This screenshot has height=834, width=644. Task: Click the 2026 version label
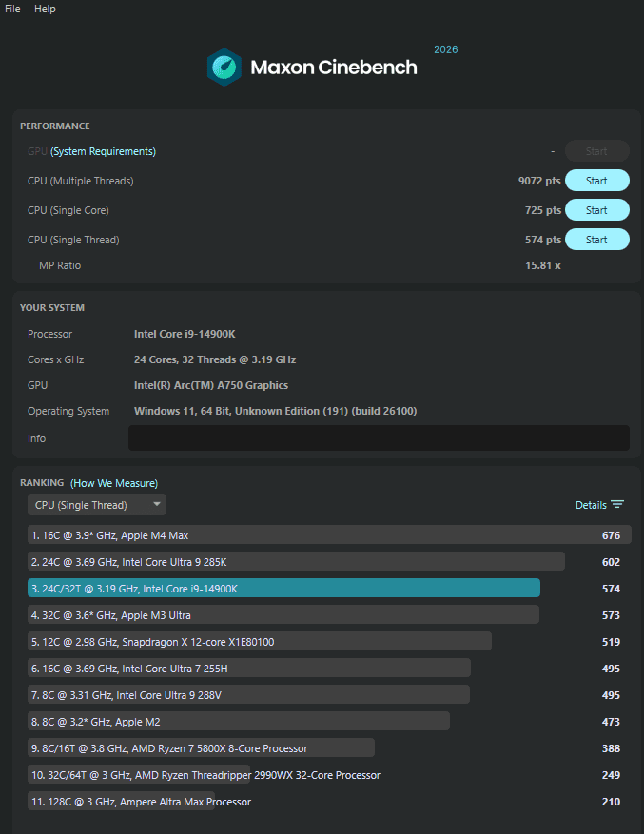tap(445, 49)
